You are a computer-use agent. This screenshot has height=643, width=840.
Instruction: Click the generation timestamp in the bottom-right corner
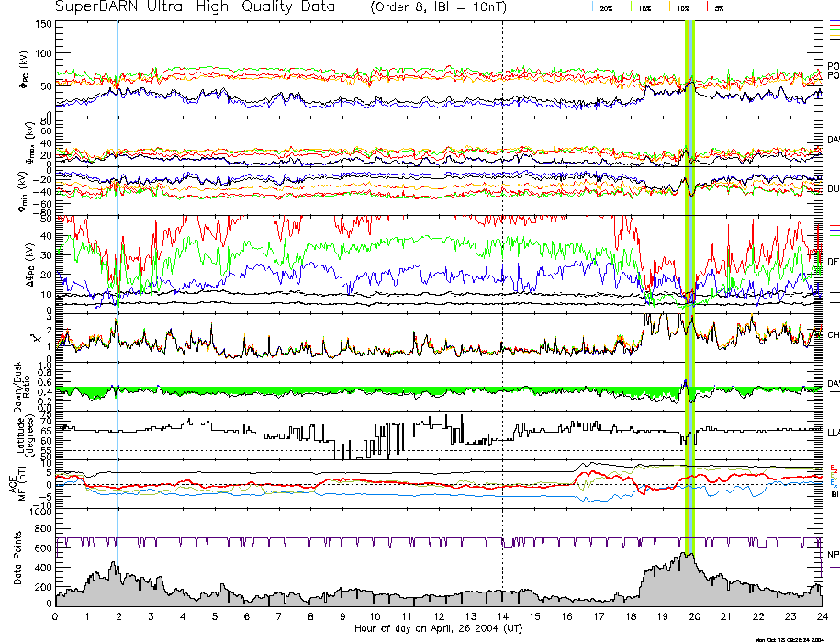(790, 639)
